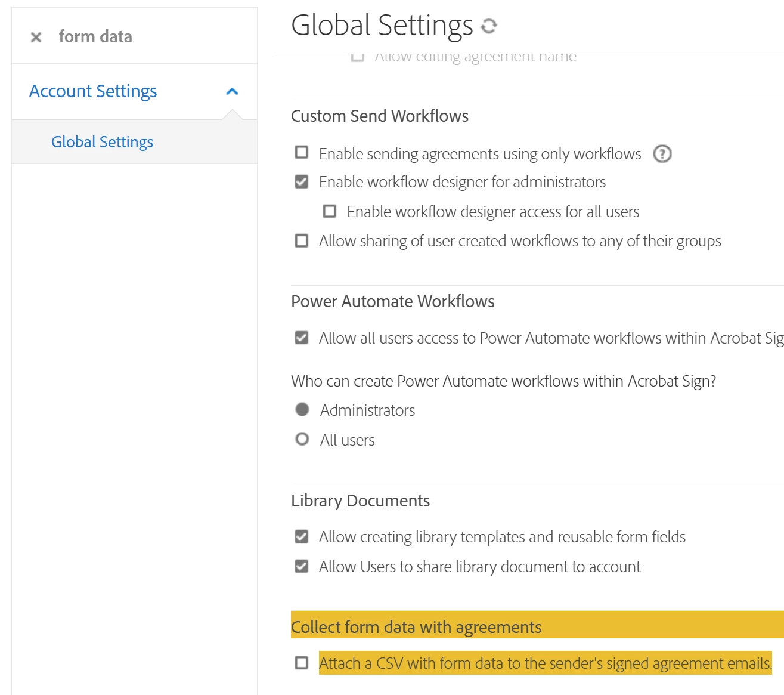The image size is (784, 695).
Task: Click the Collect form data with agreements heading
Action: pyautogui.click(x=416, y=627)
